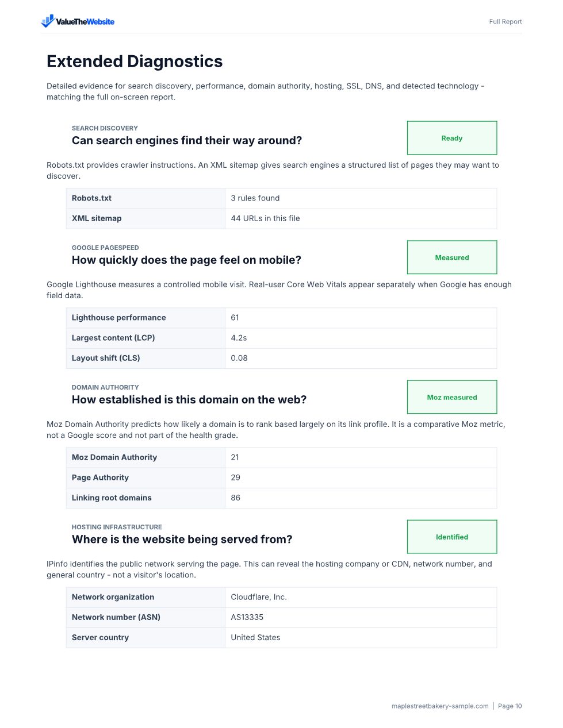Select the Lighthouse performance score cell
Viewport: 563px width, 728px height.
point(361,318)
